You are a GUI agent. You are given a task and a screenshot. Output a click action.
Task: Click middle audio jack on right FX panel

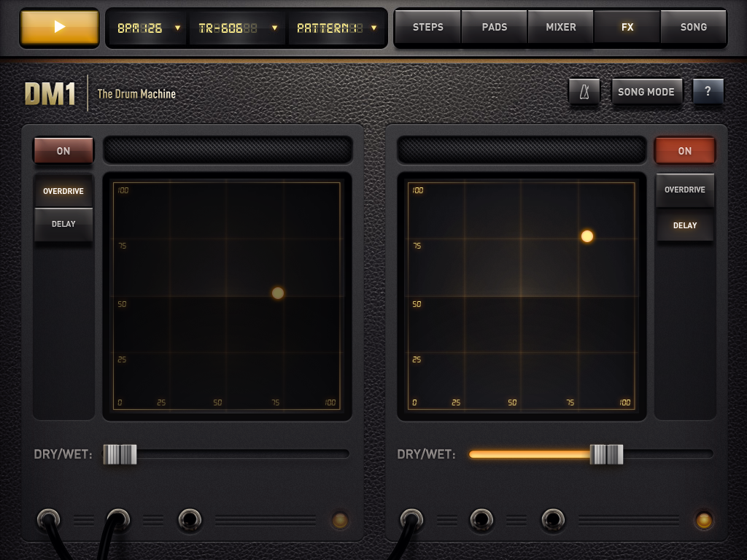(x=481, y=520)
